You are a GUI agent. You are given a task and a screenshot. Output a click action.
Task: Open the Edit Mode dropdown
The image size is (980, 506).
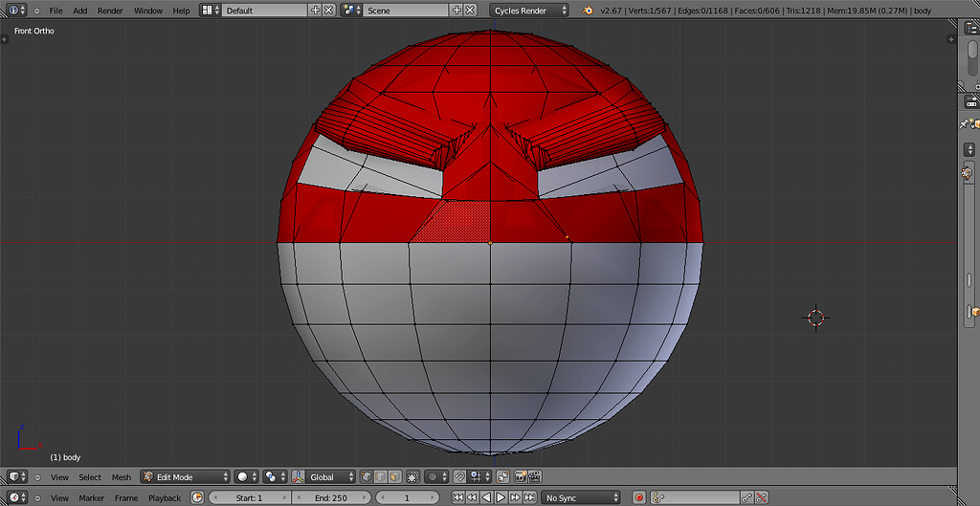pos(185,476)
